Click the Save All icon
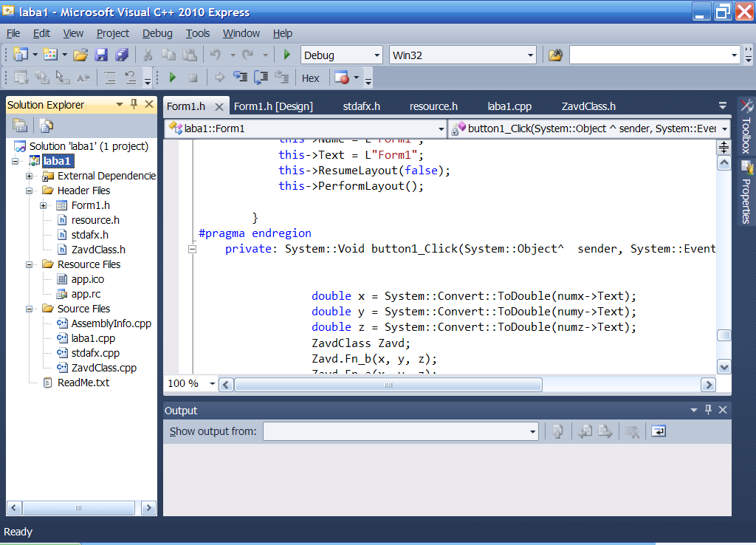This screenshot has width=756, height=545. coord(122,55)
